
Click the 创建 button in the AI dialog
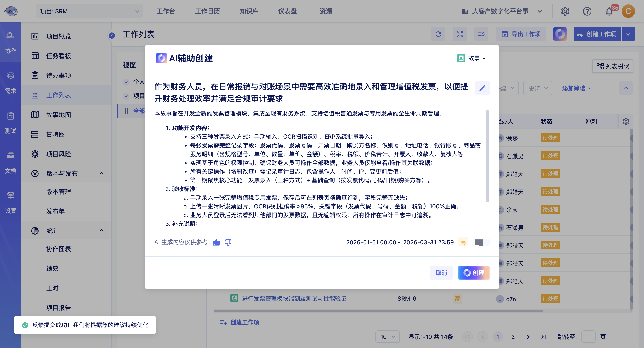click(x=474, y=273)
